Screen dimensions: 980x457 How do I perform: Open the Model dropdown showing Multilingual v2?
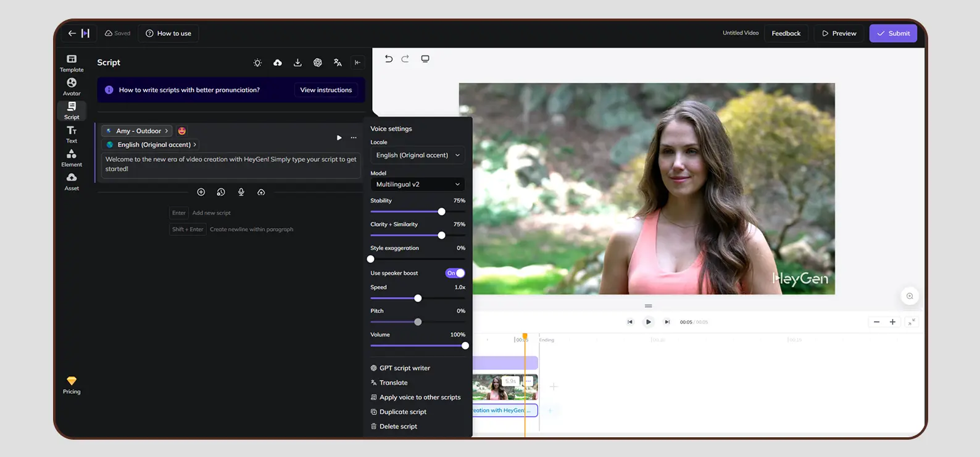point(418,184)
